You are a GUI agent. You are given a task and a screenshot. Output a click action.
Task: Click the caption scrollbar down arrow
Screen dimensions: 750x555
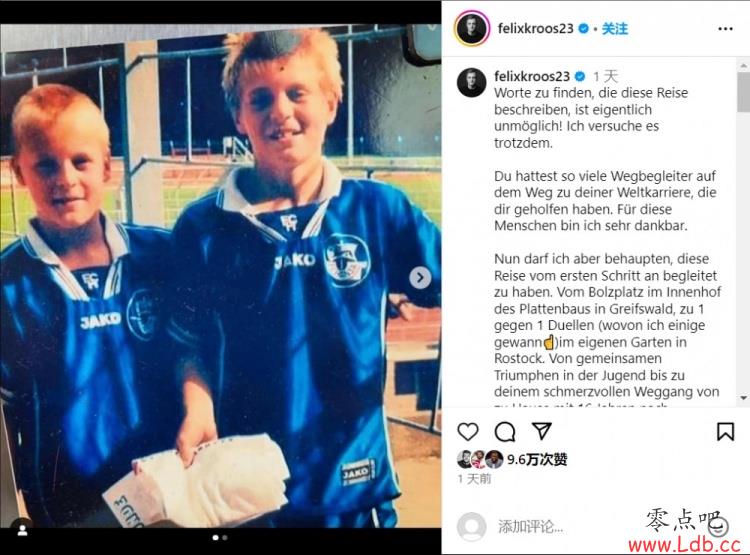[743, 398]
